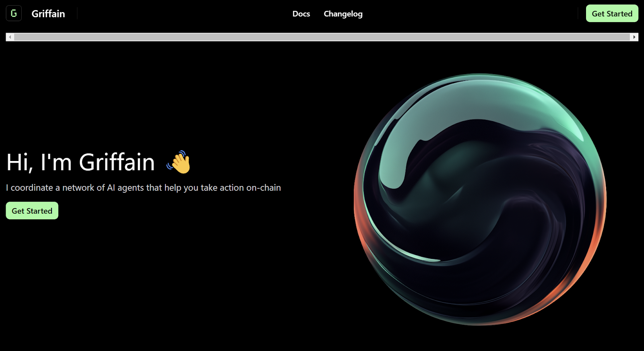Click the Get Started button below tagline

pyautogui.click(x=32, y=211)
